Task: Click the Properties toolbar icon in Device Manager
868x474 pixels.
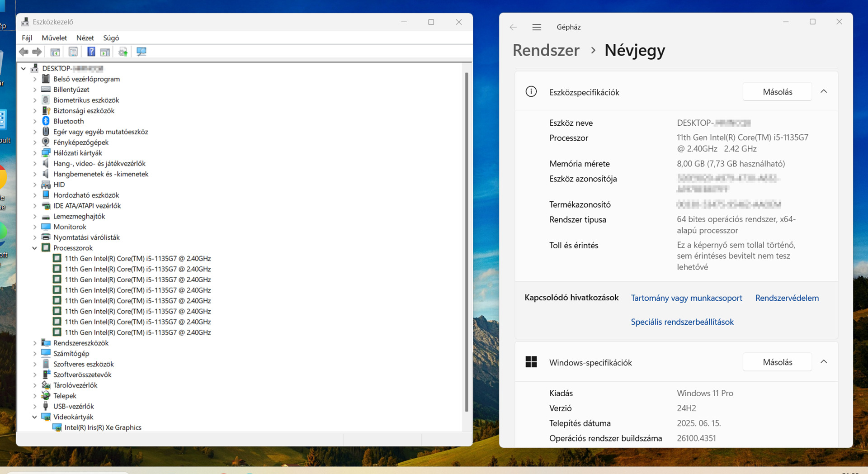Action: tap(73, 52)
